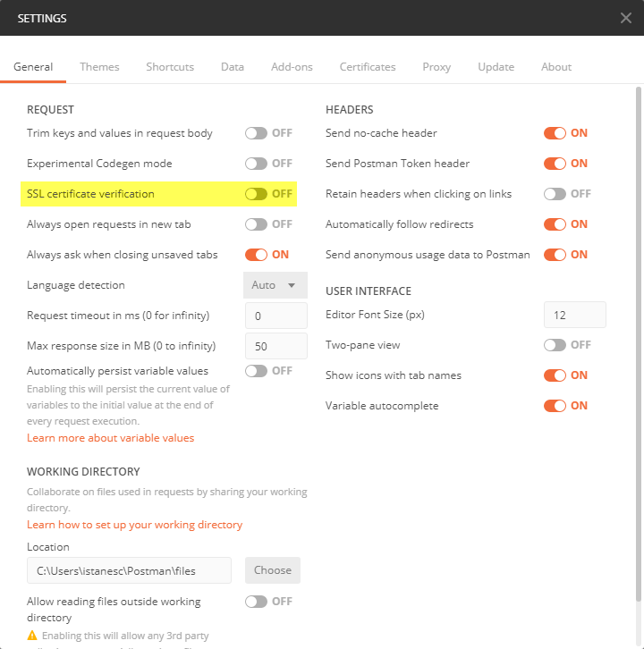
Task: Disable Send no-cache header toggle
Action: pyautogui.click(x=555, y=133)
